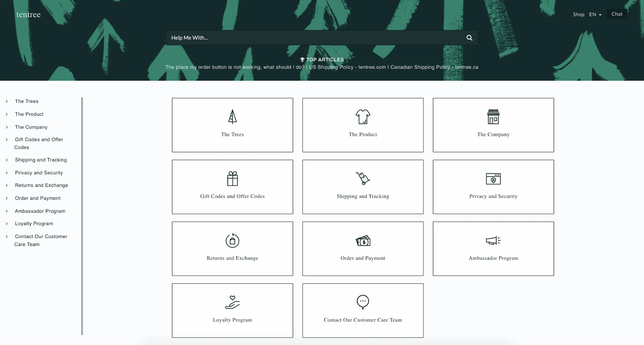Click Loyalty Program card title
Screen dimensions: 644x345
click(x=232, y=320)
